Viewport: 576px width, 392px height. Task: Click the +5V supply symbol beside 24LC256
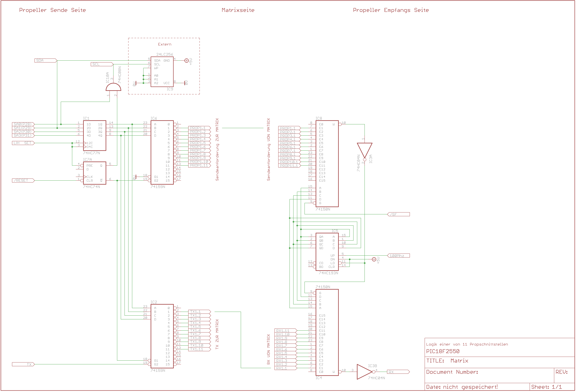pyautogui.click(x=186, y=60)
